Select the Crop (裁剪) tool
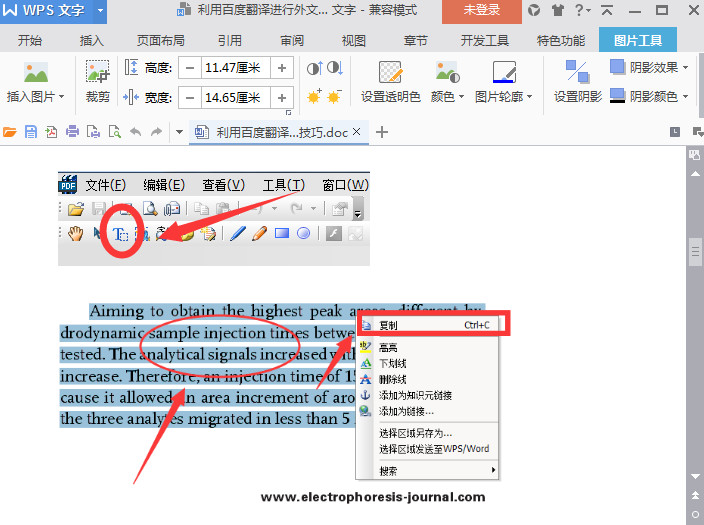This screenshot has height=525, width=704. coord(97,81)
